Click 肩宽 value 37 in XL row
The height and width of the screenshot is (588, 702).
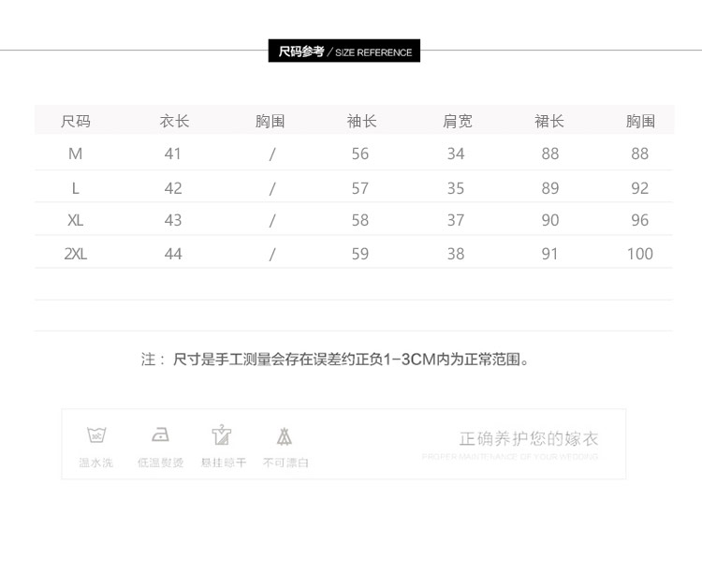[x=456, y=220]
